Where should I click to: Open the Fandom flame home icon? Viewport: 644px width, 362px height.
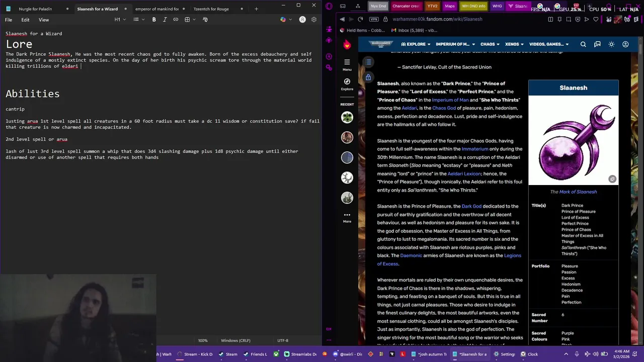[x=347, y=44]
